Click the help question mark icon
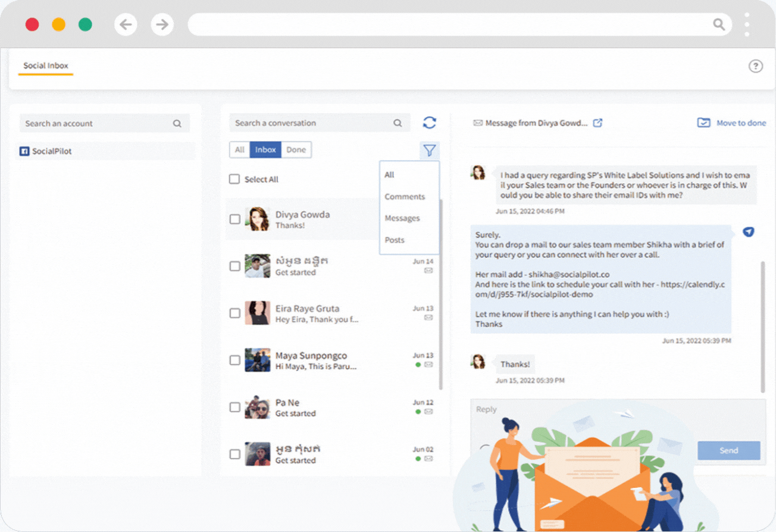776x532 pixels. (x=756, y=66)
